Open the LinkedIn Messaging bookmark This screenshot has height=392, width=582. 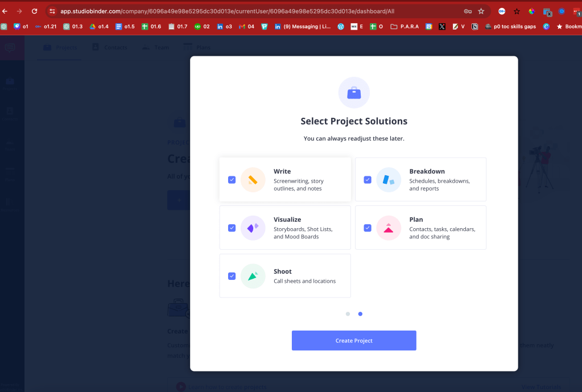click(303, 26)
